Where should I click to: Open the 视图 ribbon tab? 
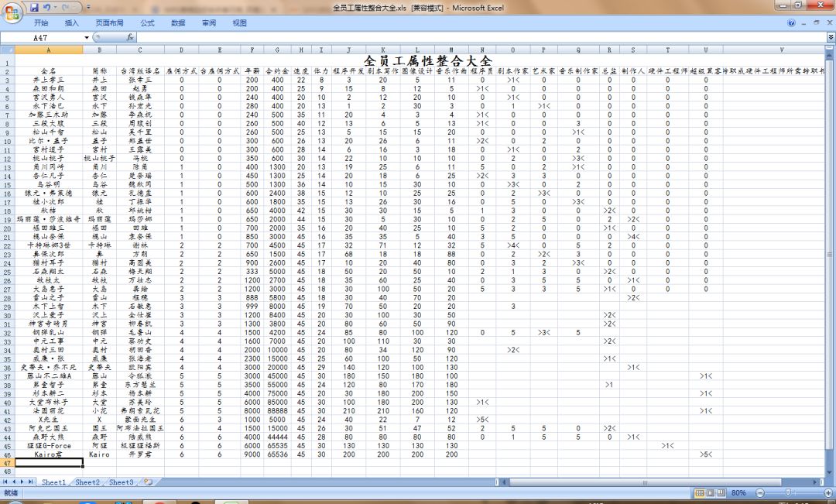239,23
